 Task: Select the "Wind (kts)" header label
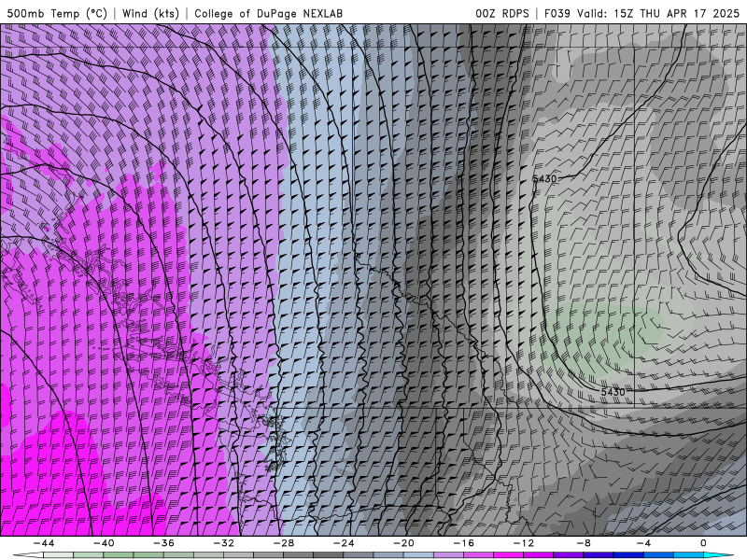[150, 13]
